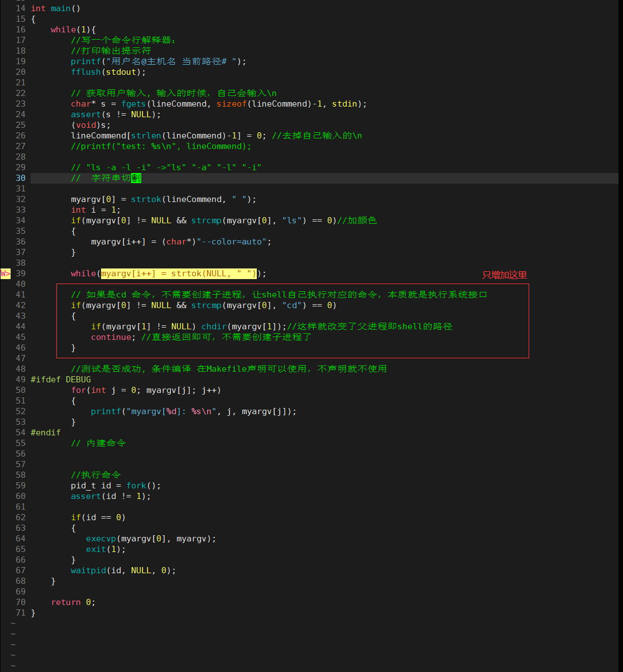Click the '#ifdef DEBUG' directive
The image size is (623, 672).
(x=61, y=380)
